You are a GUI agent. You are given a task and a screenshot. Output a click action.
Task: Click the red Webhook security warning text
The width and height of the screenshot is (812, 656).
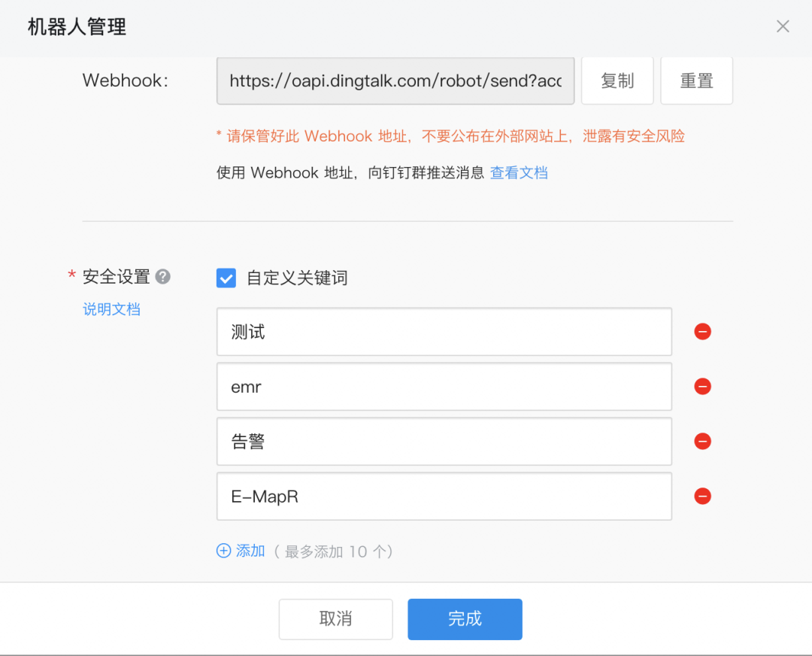click(x=450, y=136)
